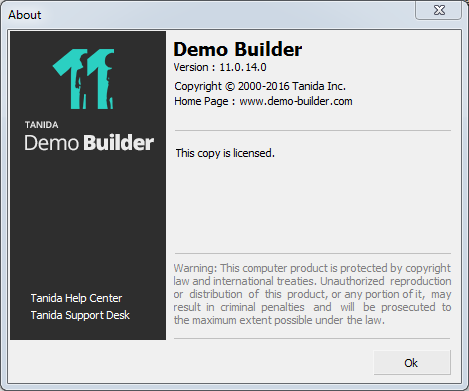Close the About dialog with X
Viewport: 469px width, 391px height.
pyautogui.click(x=438, y=10)
